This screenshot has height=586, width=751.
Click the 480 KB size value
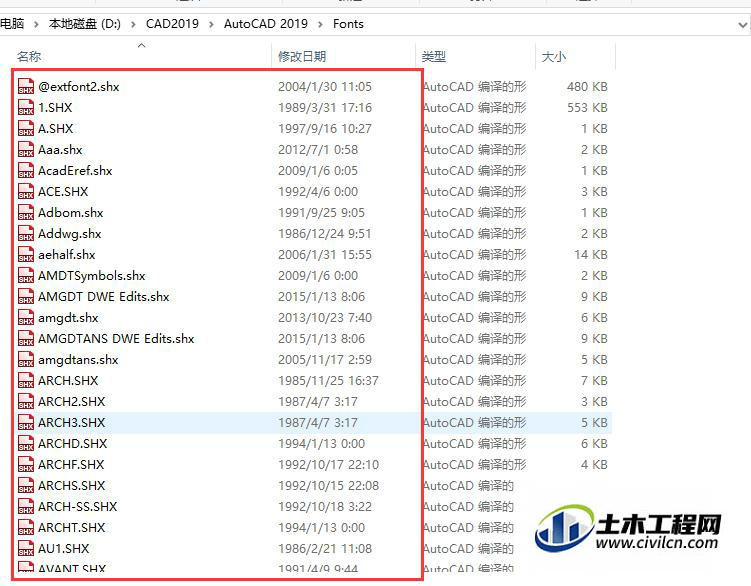pyautogui.click(x=587, y=87)
